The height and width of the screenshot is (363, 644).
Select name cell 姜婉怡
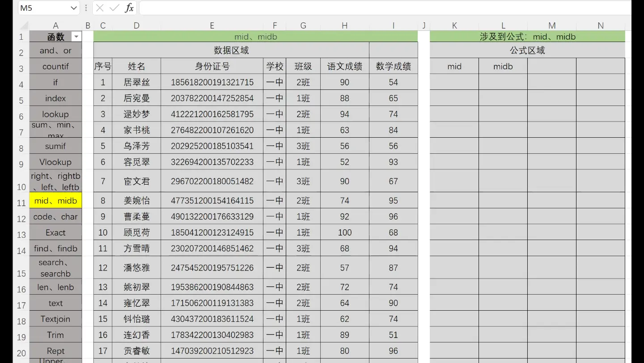pyautogui.click(x=136, y=201)
